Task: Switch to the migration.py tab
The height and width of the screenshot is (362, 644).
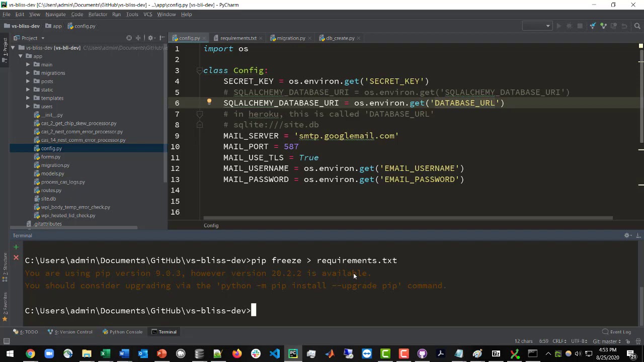Action: pos(291,38)
